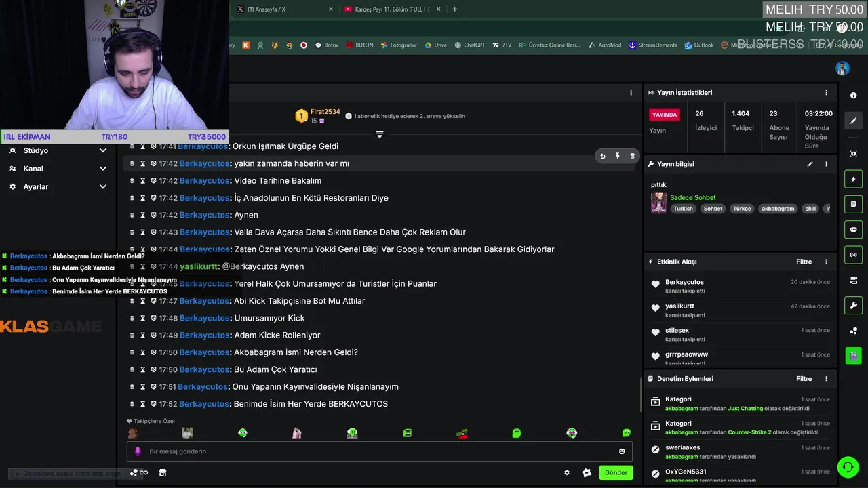The height and width of the screenshot is (488, 868).
Task: Open a new browser tab
Action: click(x=454, y=9)
